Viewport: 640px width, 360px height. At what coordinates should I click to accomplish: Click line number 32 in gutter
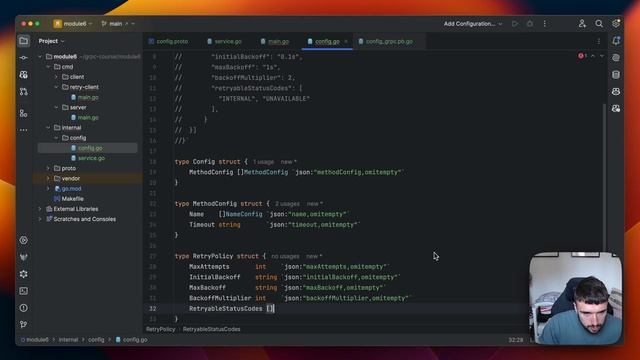(153, 309)
